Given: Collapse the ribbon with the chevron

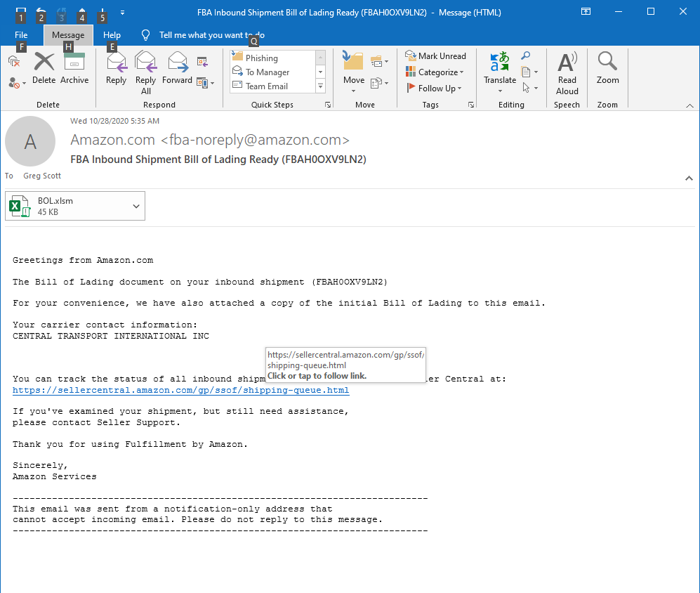Looking at the screenshot, I should point(689,105).
